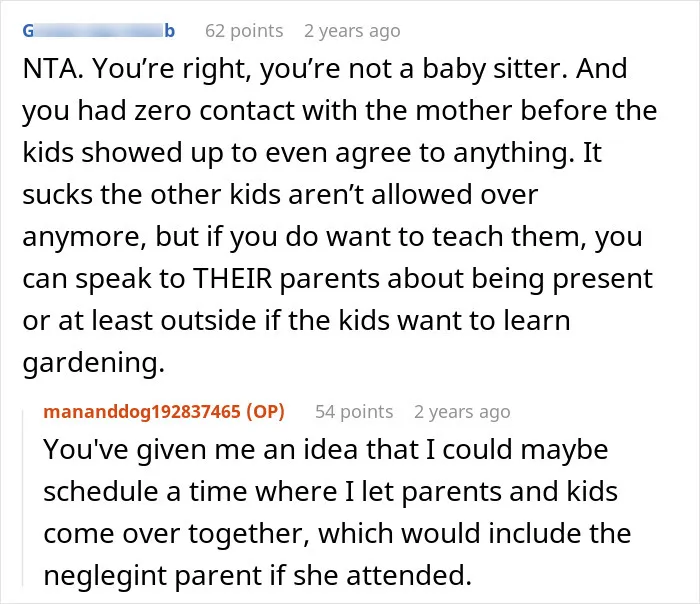Click the phrase 'come over together'

pos(177,533)
